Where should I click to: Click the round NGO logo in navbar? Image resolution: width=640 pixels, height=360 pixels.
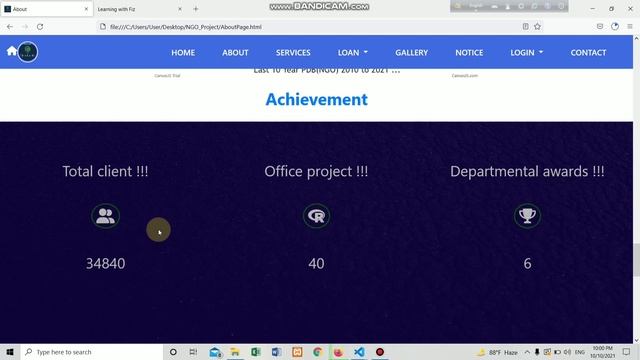click(28, 52)
